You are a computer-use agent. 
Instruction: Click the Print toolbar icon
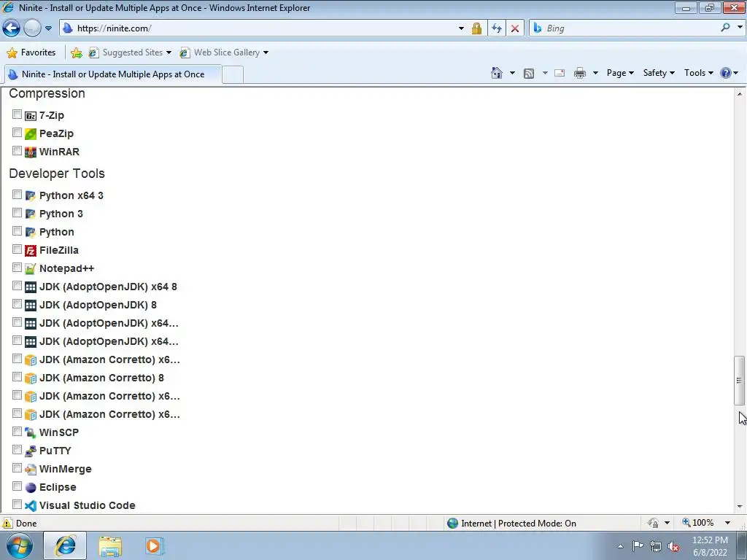coord(580,73)
